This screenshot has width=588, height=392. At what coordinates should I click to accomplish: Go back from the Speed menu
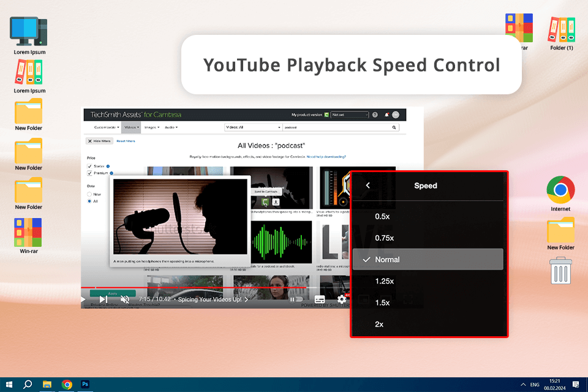click(x=368, y=186)
